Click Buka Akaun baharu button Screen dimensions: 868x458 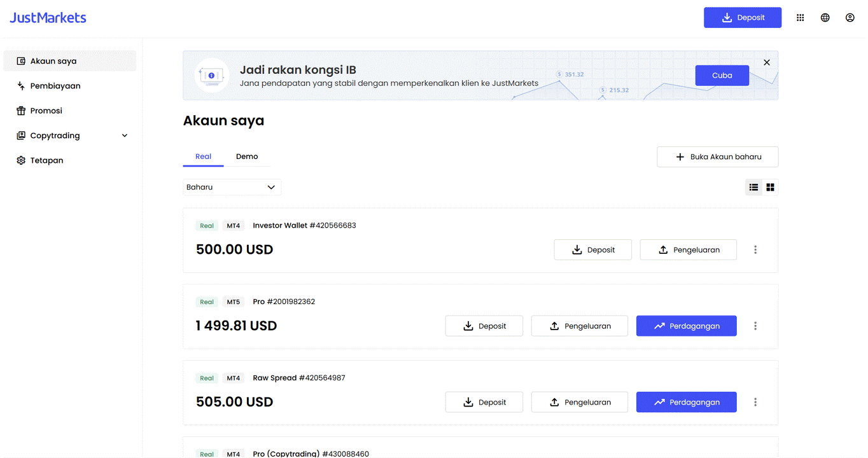718,156
